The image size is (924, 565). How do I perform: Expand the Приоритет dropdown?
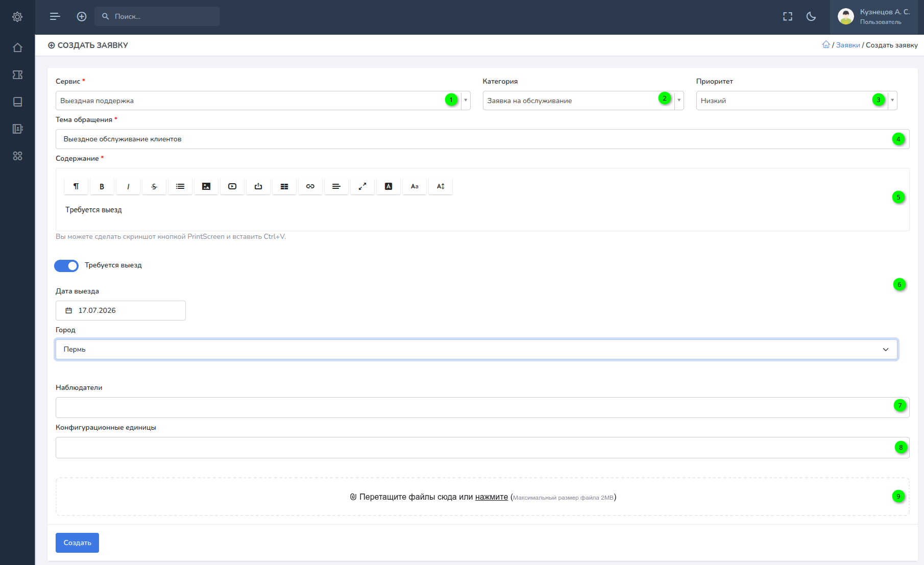(796, 101)
